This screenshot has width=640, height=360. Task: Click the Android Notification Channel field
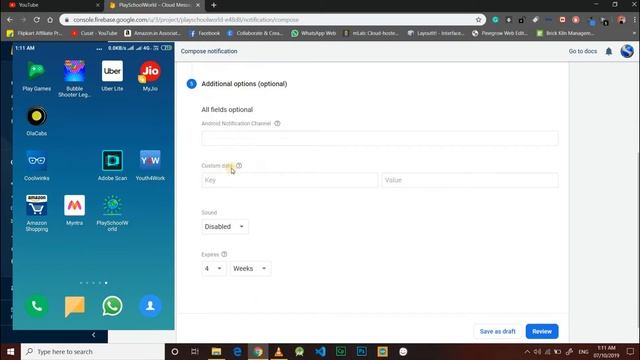pyautogui.click(x=380, y=138)
